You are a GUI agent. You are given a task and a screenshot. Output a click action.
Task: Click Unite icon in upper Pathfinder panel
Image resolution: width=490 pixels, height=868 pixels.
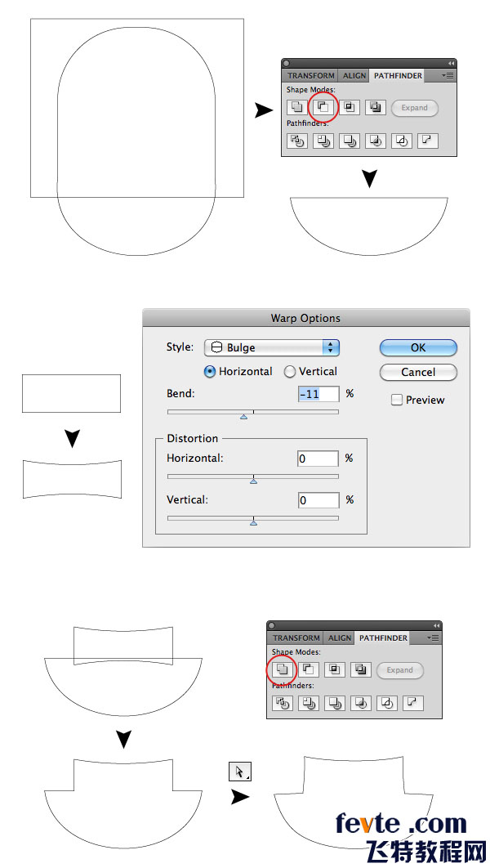tap(297, 107)
